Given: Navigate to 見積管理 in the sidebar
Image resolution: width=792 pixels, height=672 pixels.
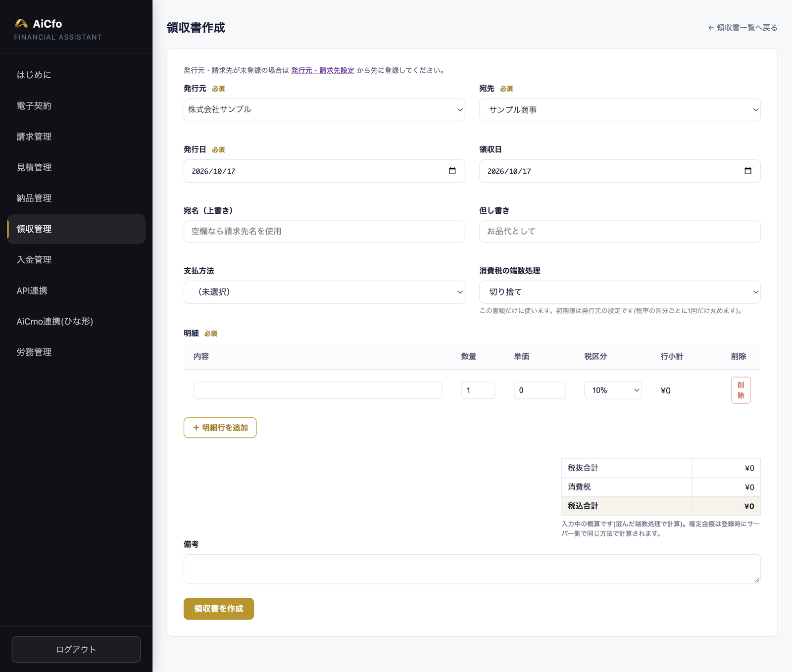Looking at the screenshot, I should click(76, 167).
